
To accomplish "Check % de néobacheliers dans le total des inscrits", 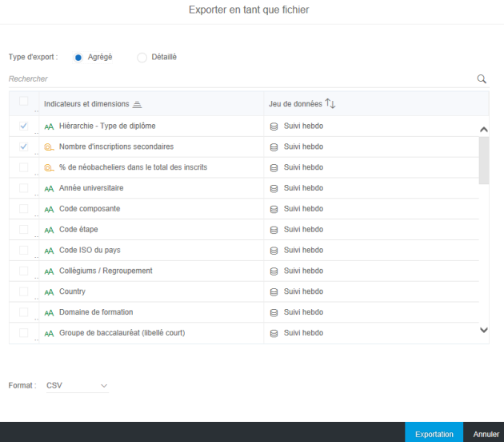I will pos(23,167).
